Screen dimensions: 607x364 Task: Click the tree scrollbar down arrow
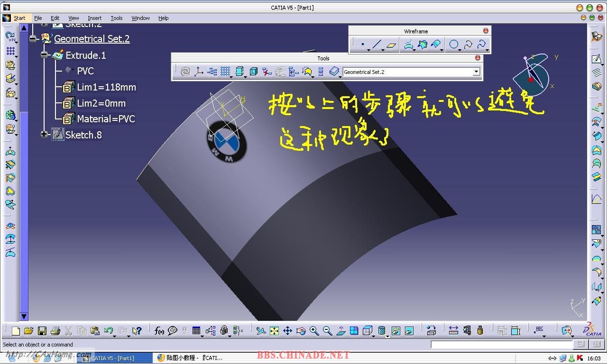tap(24, 316)
